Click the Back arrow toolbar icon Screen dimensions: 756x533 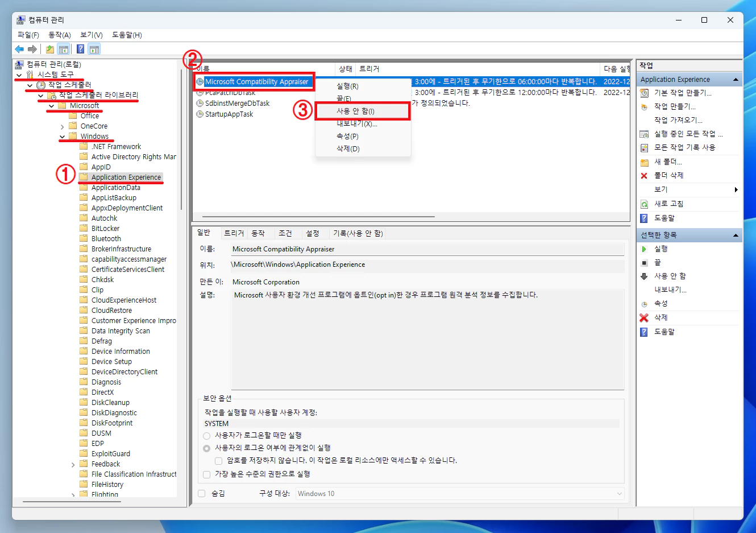19,49
